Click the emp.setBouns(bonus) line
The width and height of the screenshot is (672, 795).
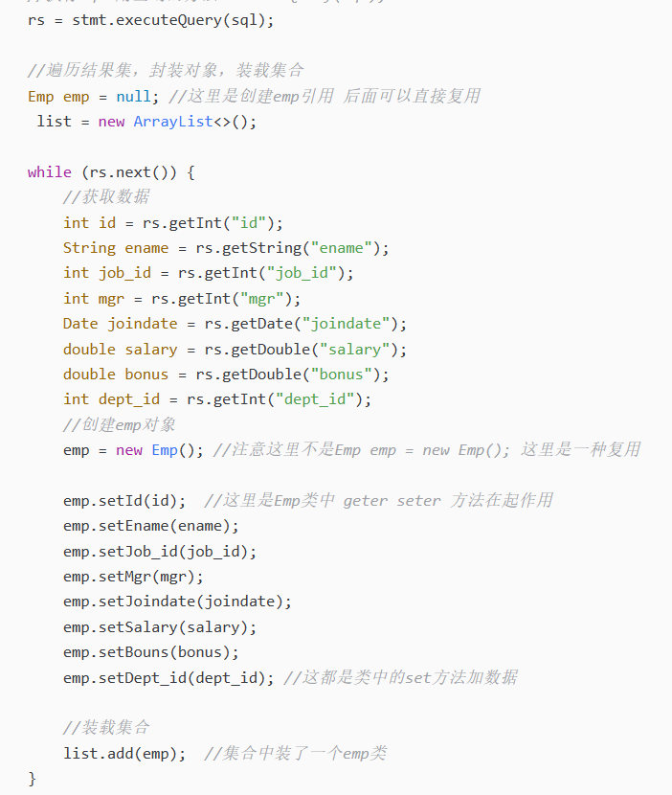tap(151, 652)
